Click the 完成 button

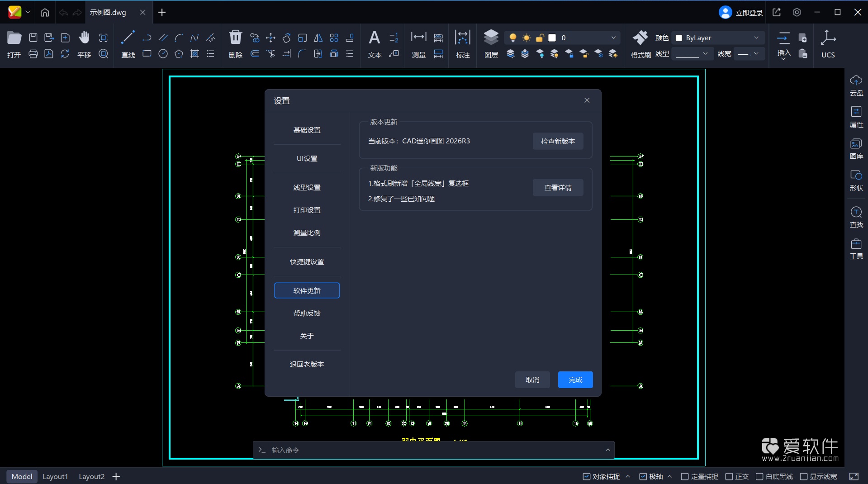click(575, 380)
